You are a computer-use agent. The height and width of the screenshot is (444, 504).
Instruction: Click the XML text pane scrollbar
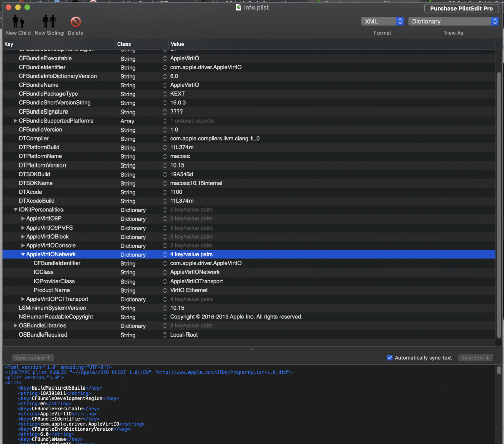(499, 370)
